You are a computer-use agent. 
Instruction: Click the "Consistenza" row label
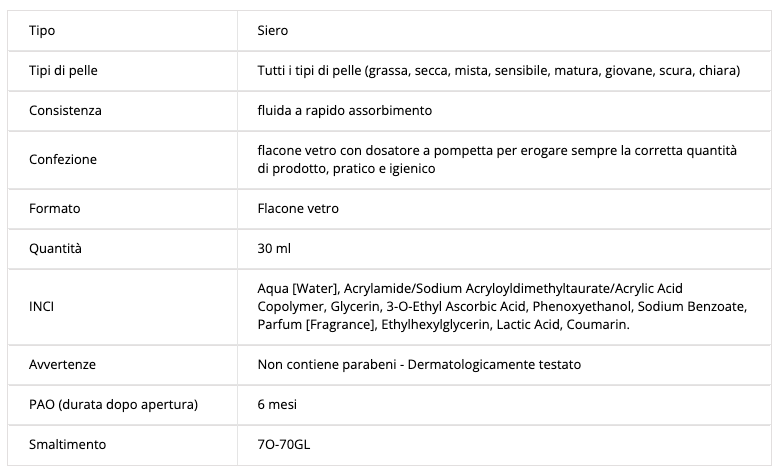pyautogui.click(x=65, y=110)
